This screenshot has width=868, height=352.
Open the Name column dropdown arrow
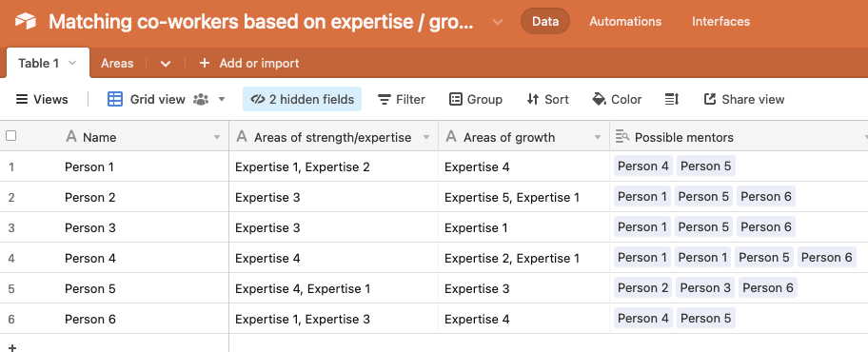217,137
